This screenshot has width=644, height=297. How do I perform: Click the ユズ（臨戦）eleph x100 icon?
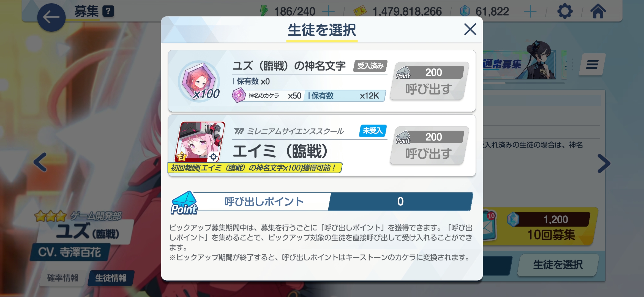199,81
